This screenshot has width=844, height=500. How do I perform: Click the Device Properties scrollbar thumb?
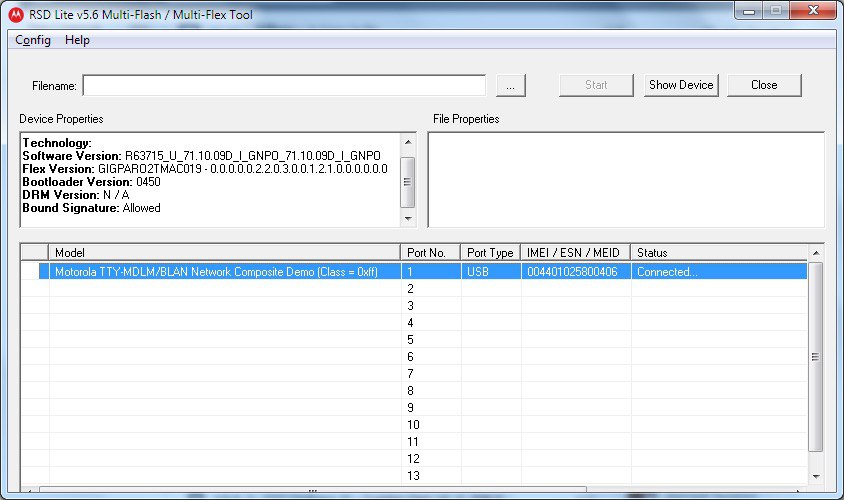(x=408, y=182)
